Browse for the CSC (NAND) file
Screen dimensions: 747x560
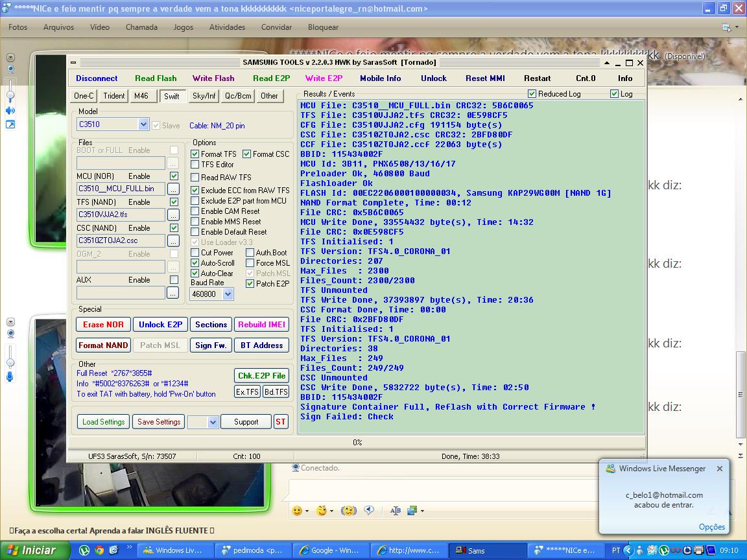173,241
